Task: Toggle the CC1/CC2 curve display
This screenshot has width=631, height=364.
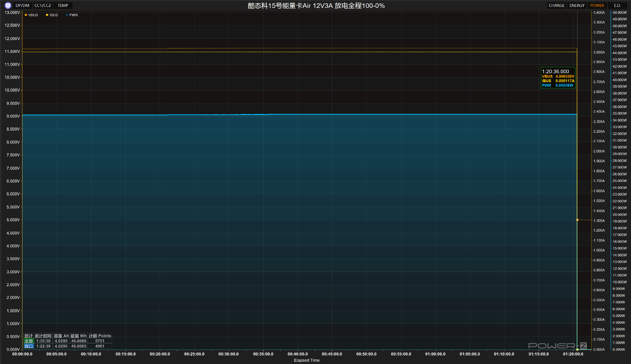Action: (x=43, y=6)
